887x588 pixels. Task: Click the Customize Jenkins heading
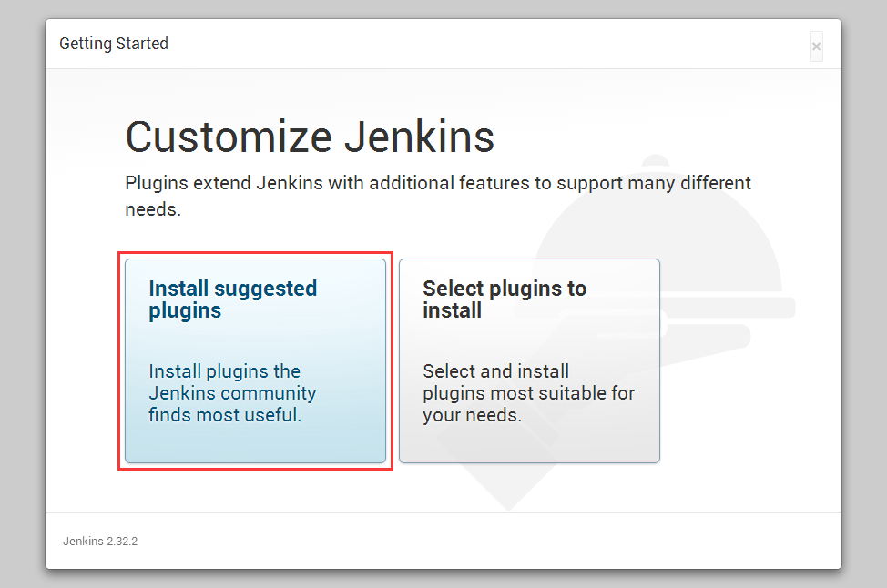tap(310, 137)
